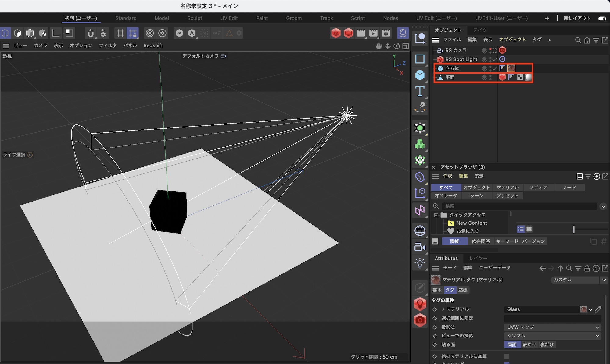Click the globe environment icon in palette
610x364 pixels.
coord(420,231)
